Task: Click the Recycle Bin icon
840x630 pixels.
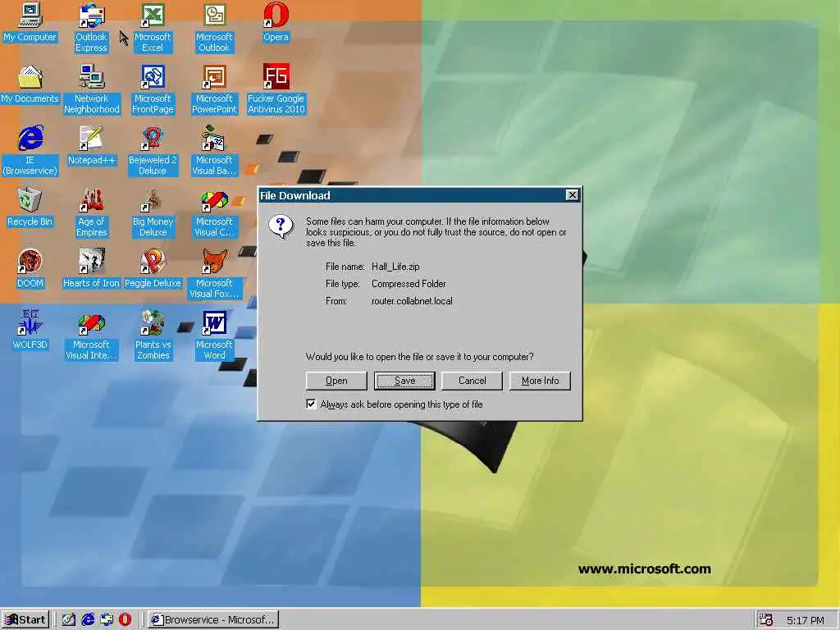Action: pyautogui.click(x=30, y=208)
